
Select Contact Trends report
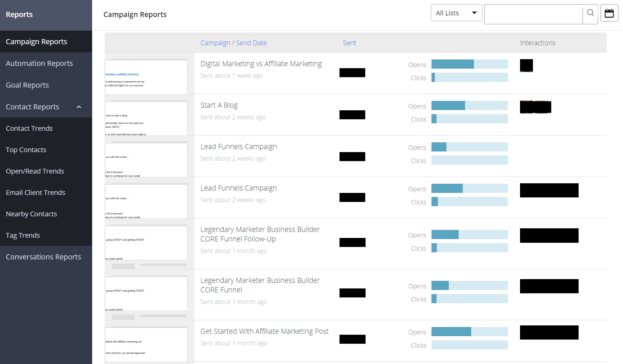click(29, 128)
